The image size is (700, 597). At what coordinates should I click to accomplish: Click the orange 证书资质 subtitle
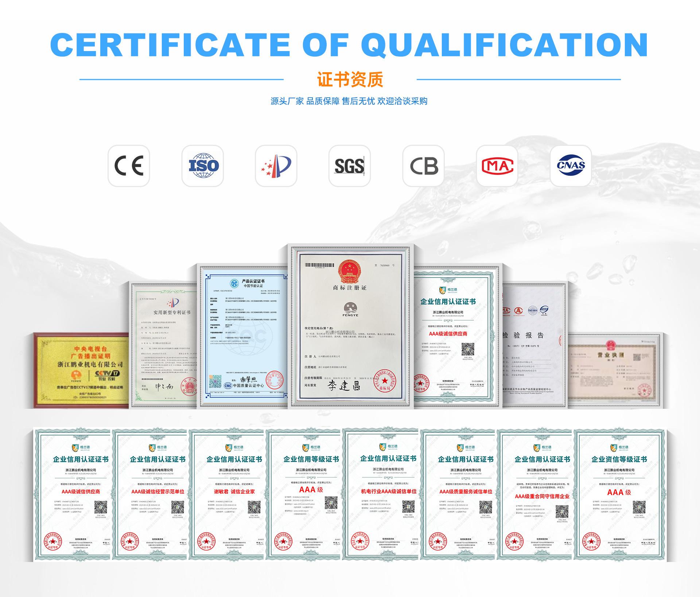pos(350,80)
